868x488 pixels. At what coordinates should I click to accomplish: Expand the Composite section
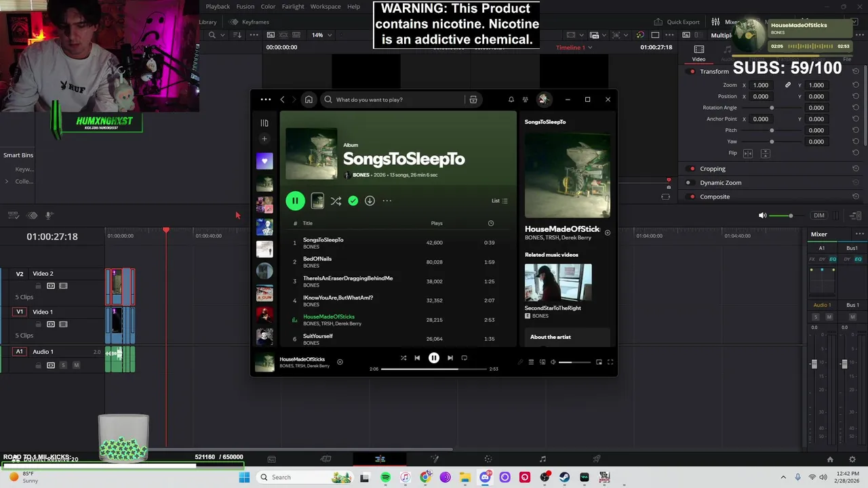click(715, 197)
